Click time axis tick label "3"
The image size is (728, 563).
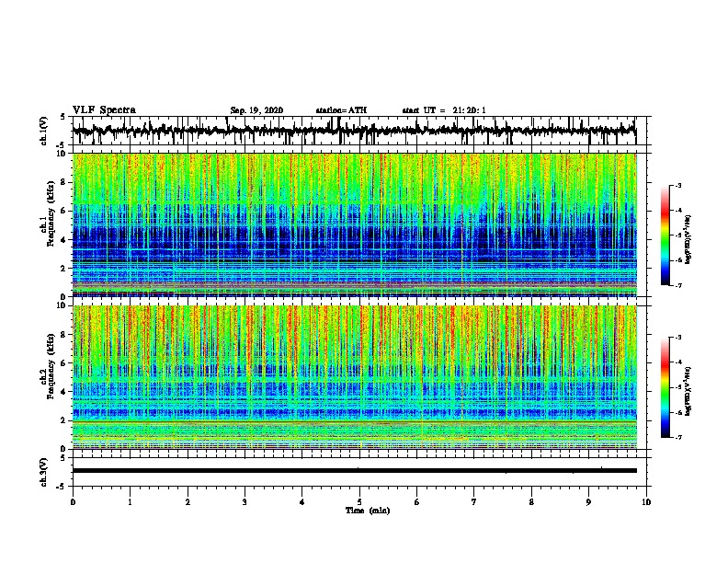[x=245, y=501]
